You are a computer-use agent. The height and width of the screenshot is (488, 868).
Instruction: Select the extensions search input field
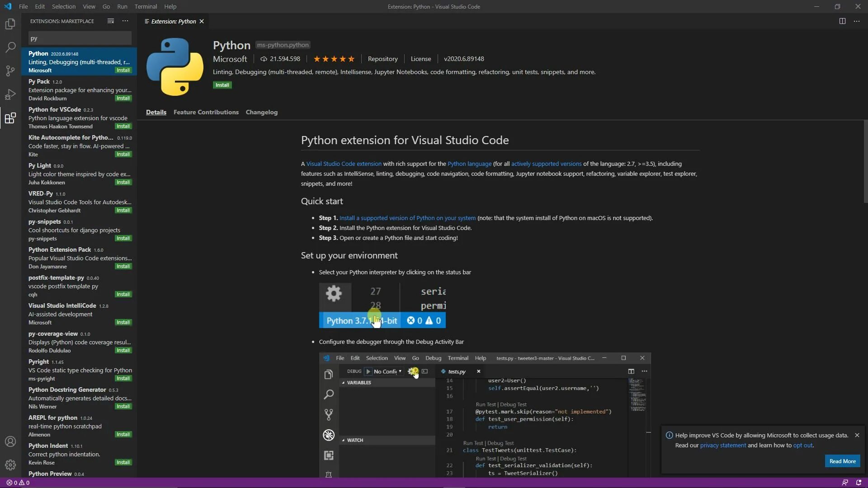point(80,38)
